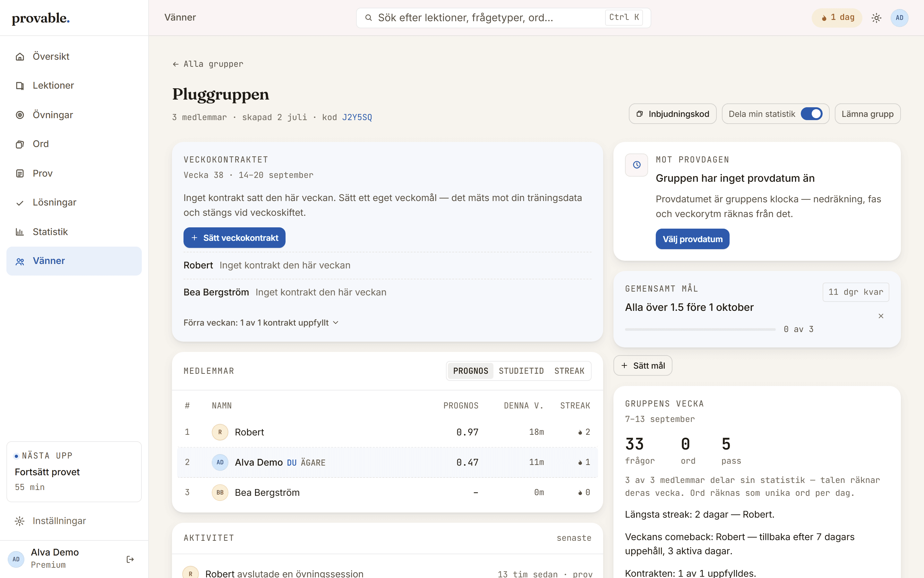Click PROGNOS column header
Screen dimensions: 924x578
(461, 406)
